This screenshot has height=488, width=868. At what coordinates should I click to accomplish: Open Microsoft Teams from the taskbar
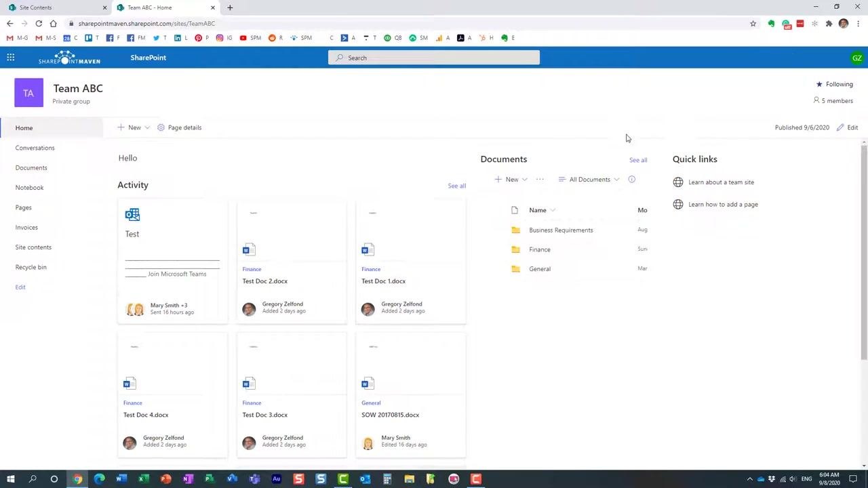point(254,479)
